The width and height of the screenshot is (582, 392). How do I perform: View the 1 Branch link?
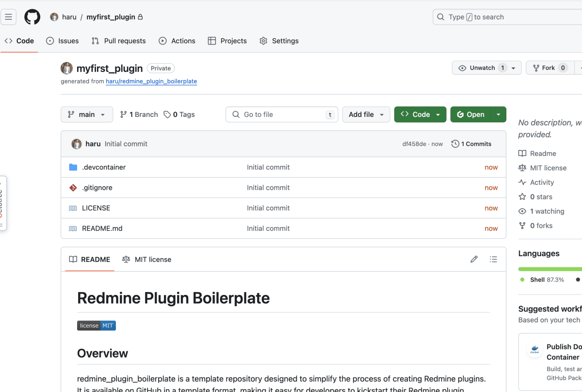[139, 114]
